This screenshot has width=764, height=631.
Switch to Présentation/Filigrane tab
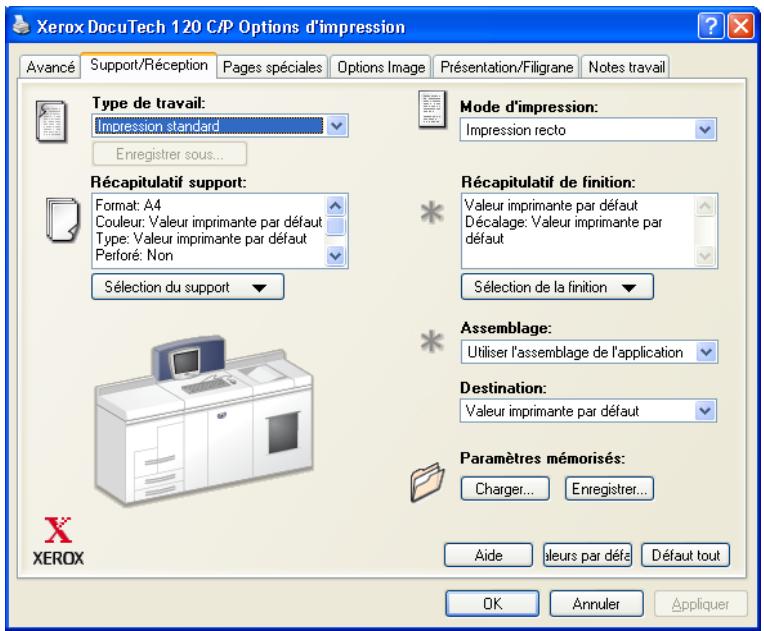click(506, 67)
